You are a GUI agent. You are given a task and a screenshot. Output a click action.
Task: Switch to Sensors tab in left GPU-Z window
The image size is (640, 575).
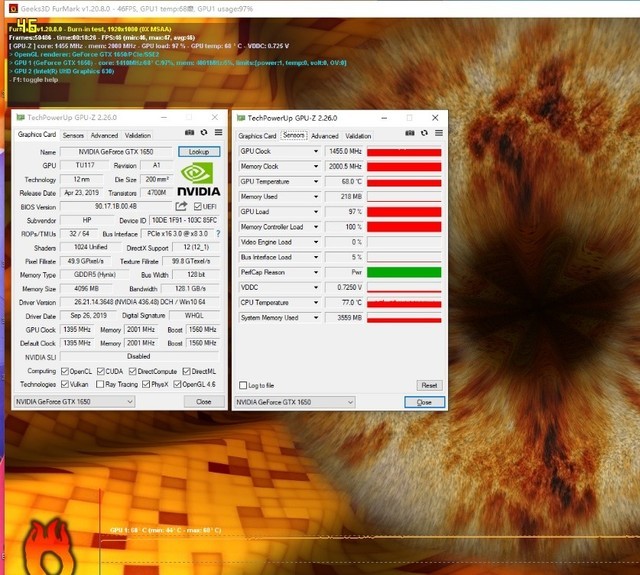(x=73, y=135)
